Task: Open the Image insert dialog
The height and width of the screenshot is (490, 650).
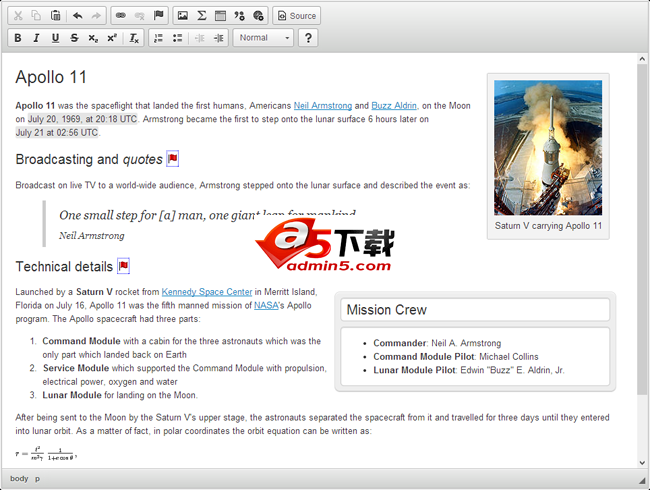Action: pos(182,16)
